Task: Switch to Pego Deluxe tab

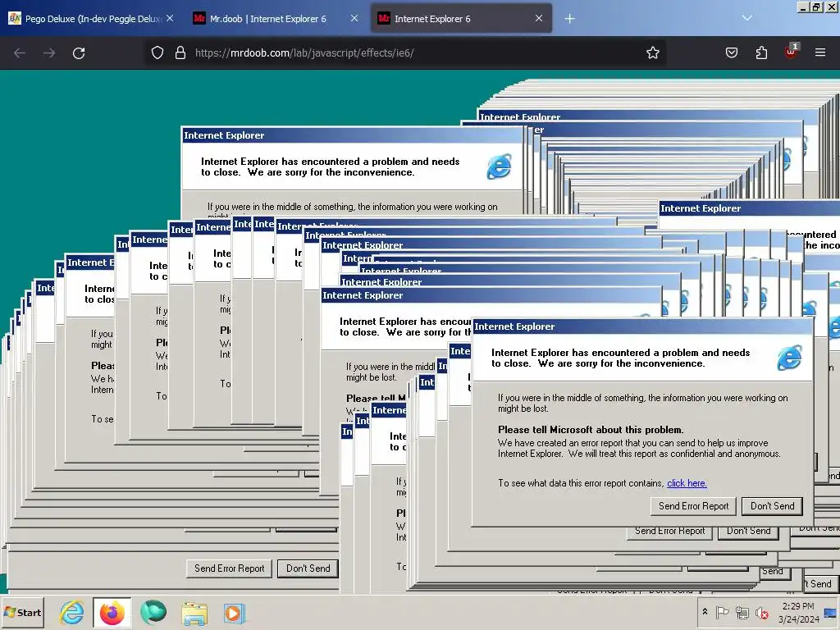Action: click(92, 19)
